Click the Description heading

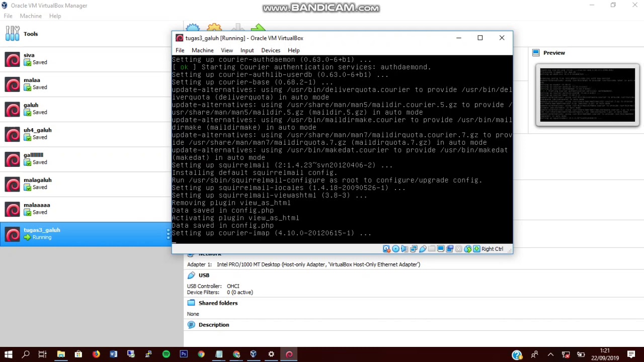click(x=214, y=325)
